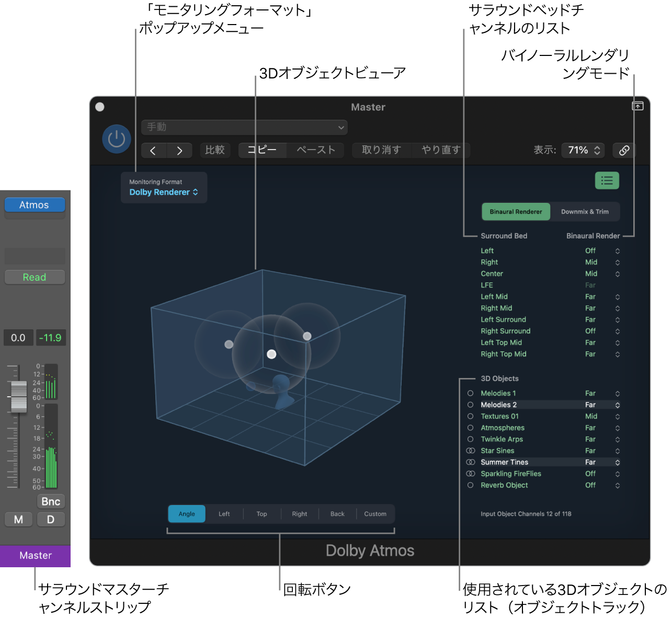Image resolution: width=672 pixels, height=619 pixels.
Task: Select the Top view button
Action: click(x=262, y=514)
